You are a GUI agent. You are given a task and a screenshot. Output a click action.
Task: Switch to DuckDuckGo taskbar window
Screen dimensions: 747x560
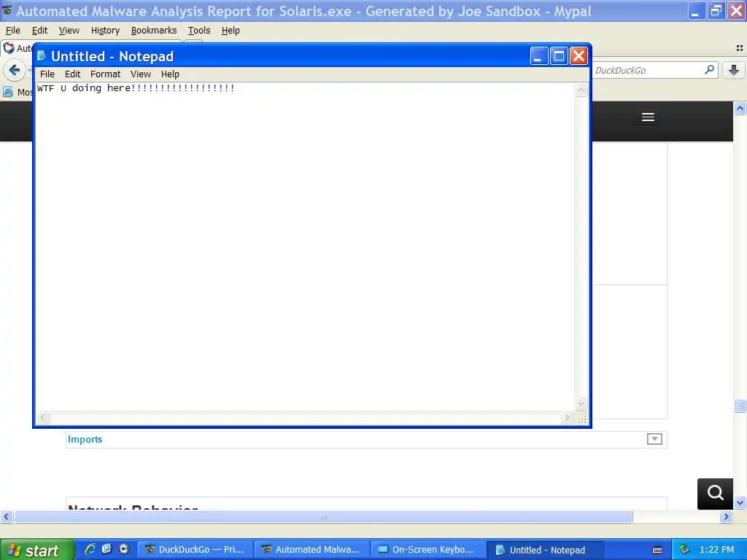194,550
